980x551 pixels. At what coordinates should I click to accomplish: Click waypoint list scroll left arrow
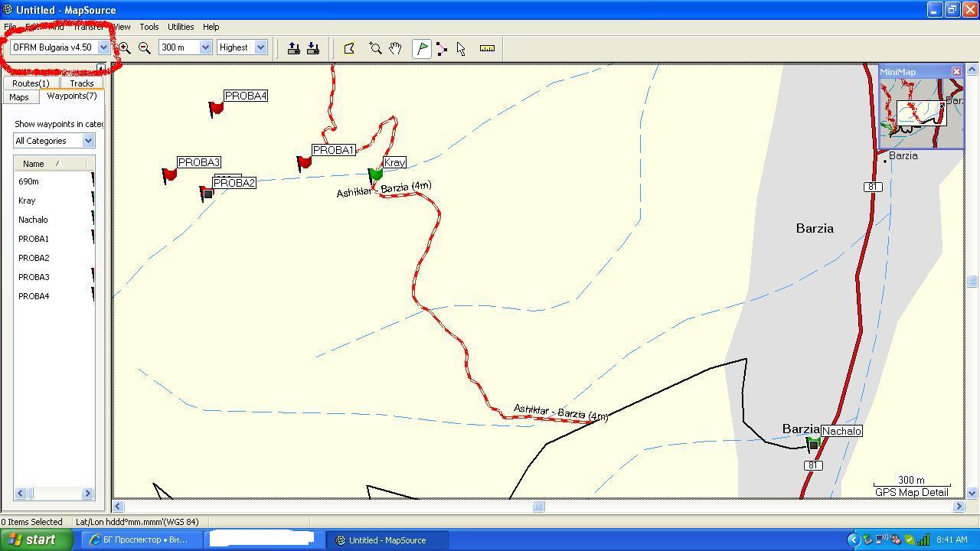[x=21, y=494]
